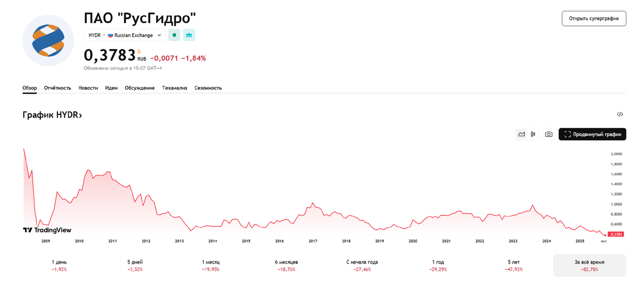Select the Обзор tab
Viewport: 644px width, 285px height.
[x=30, y=88]
